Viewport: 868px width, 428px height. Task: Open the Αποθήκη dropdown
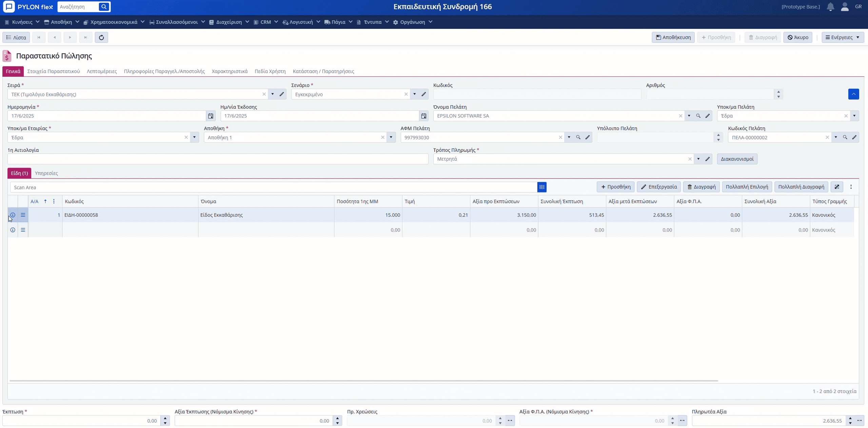[391, 137]
